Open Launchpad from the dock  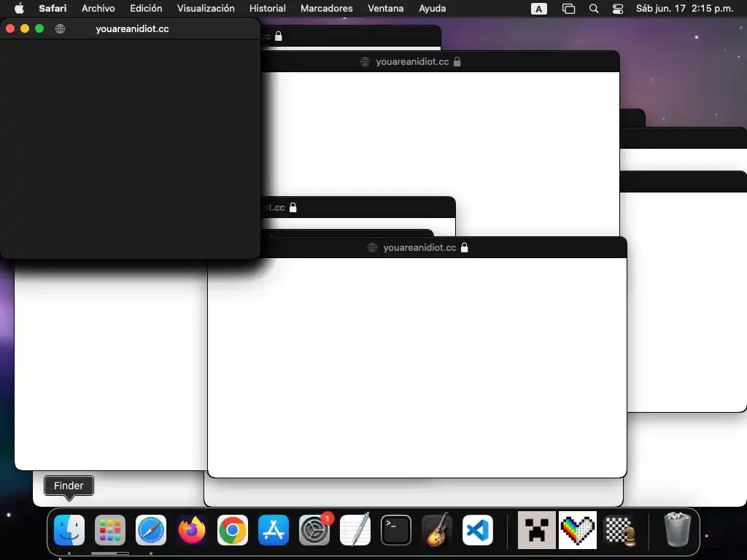(110, 530)
